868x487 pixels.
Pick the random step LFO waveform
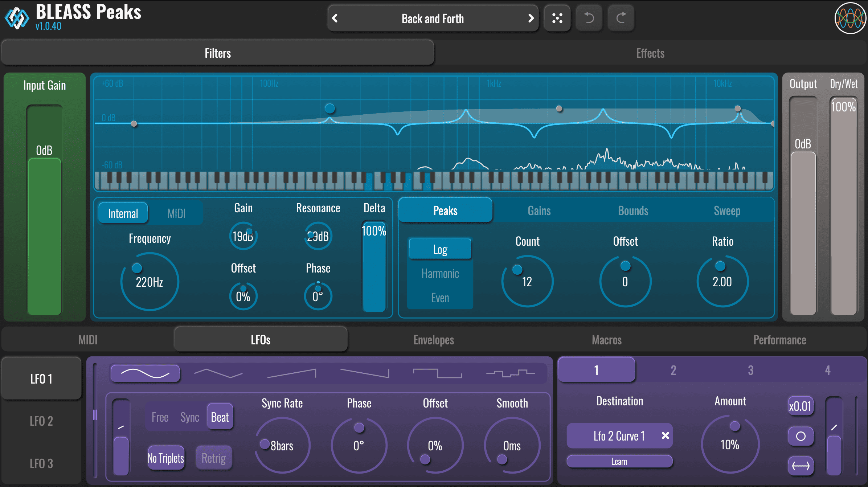(510, 373)
